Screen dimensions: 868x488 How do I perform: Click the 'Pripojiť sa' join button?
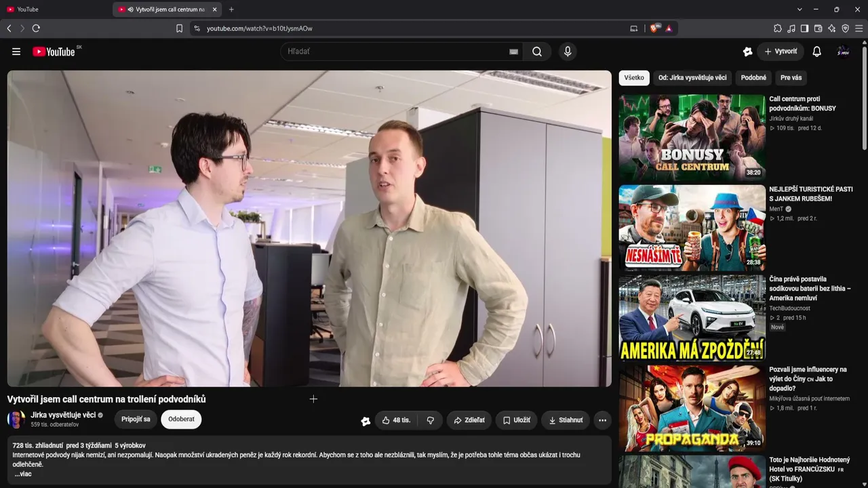136,420
